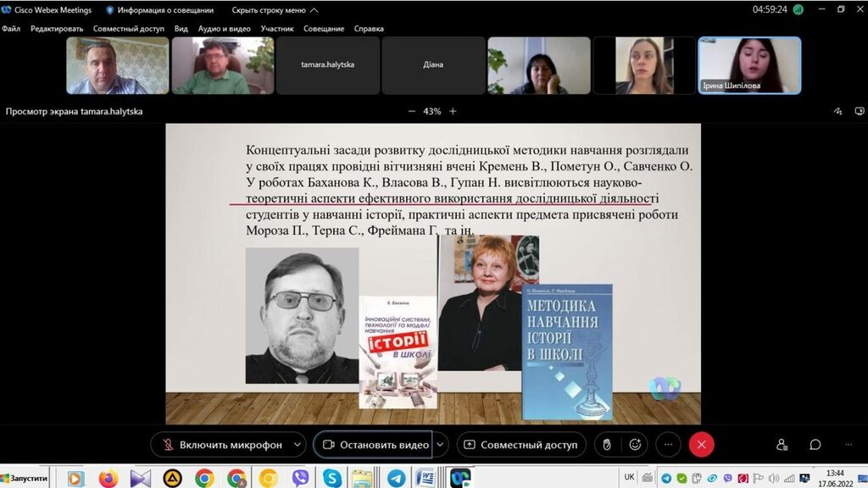Open the reactions emoji picker
Image resolution: width=868 pixels, height=488 pixels.
coord(635,445)
